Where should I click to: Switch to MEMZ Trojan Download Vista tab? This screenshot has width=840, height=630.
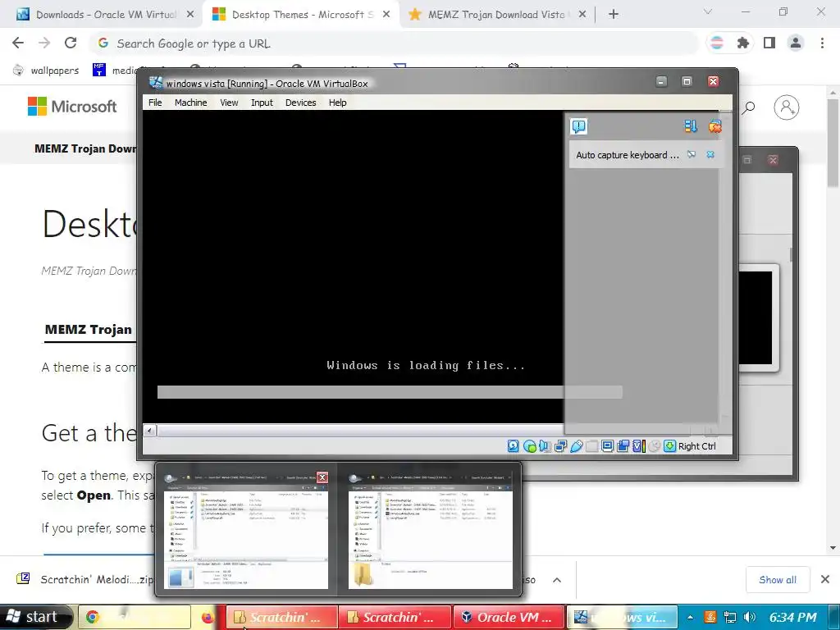pyautogui.click(x=495, y=15)
